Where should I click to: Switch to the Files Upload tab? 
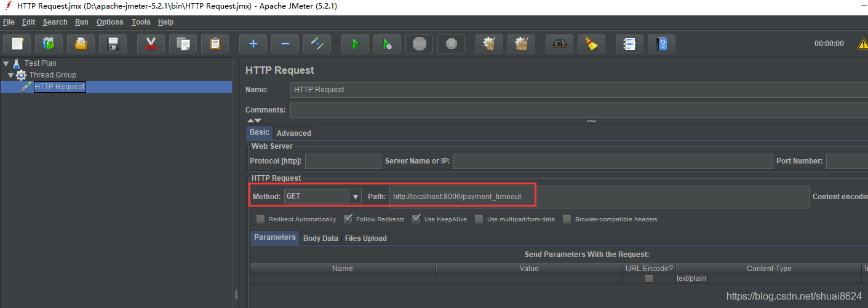tap(366, 238)
